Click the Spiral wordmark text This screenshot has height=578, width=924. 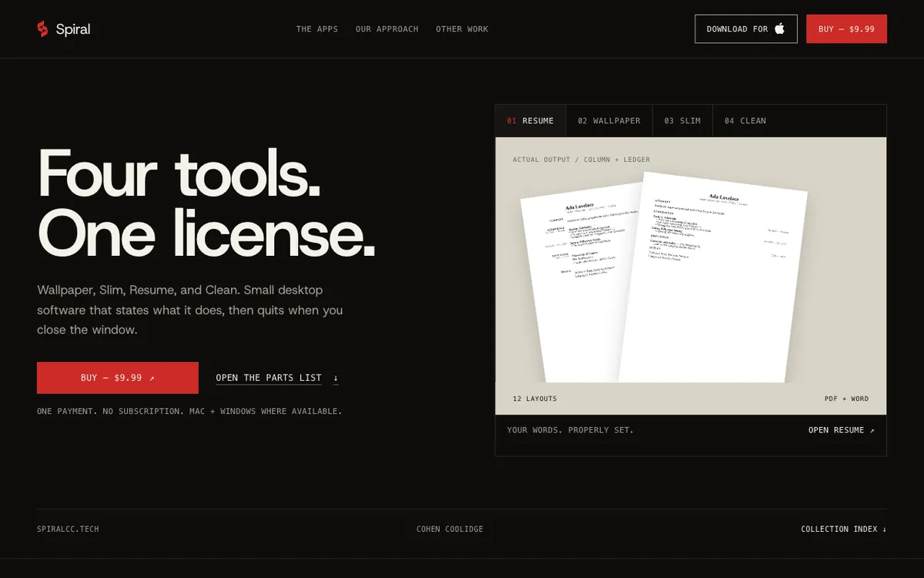73,29
